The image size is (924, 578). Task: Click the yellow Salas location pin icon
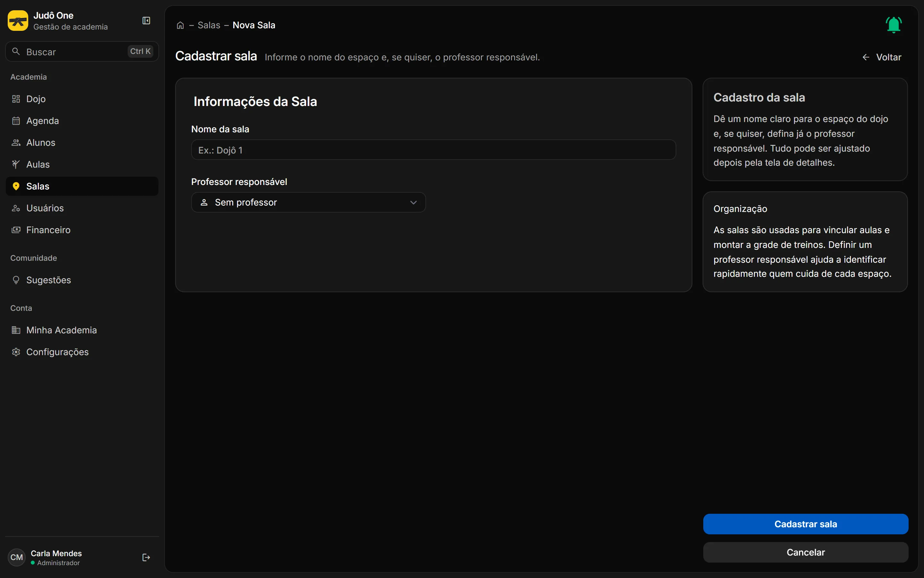tap(16, 186)
